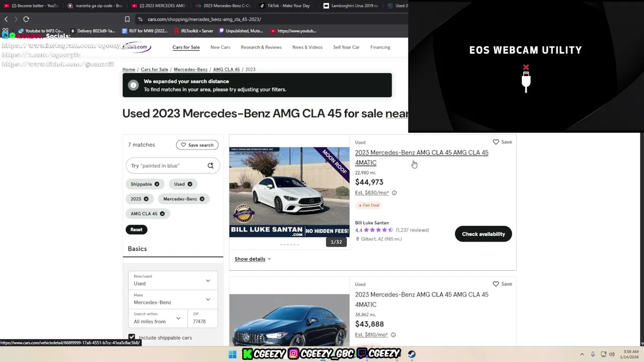Open the YouTube to MP3 bookmark
Screen dimensions: 644x362
(x=40, y=31)
